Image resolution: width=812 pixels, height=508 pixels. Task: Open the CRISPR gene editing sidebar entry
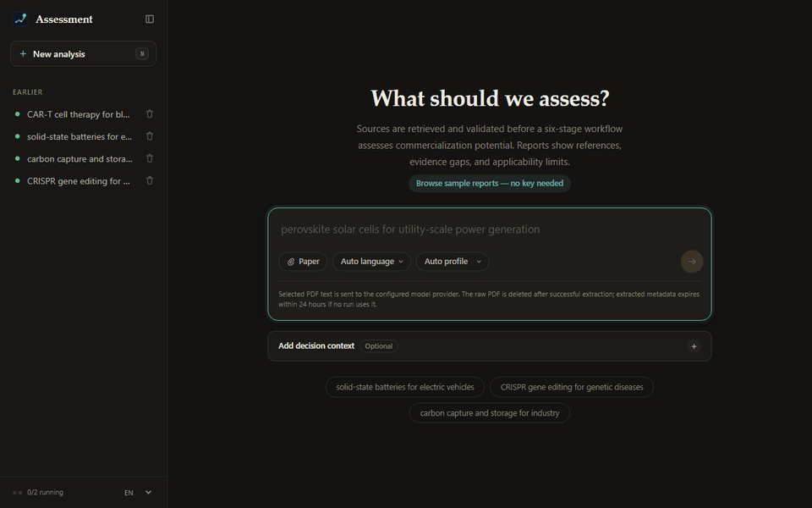tap(78, 181)
